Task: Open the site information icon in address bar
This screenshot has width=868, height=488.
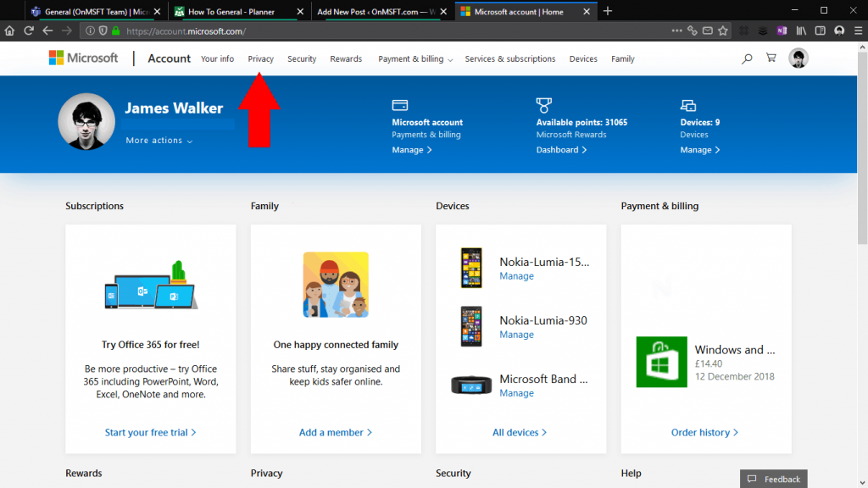Action: [x=90, y=31]
